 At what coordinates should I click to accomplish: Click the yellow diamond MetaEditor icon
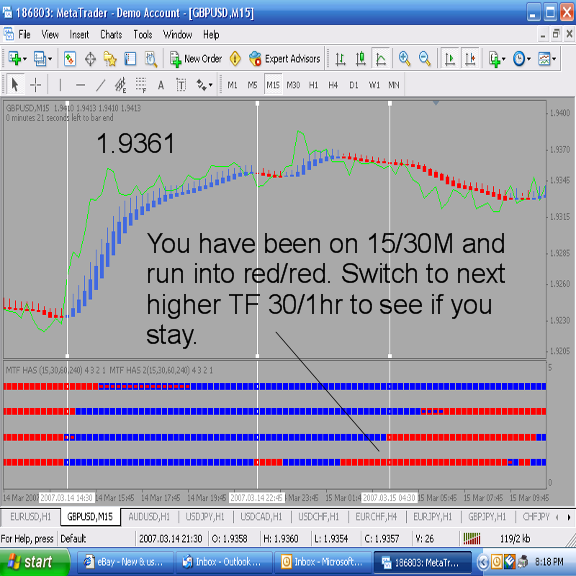(x=235, y=59)
